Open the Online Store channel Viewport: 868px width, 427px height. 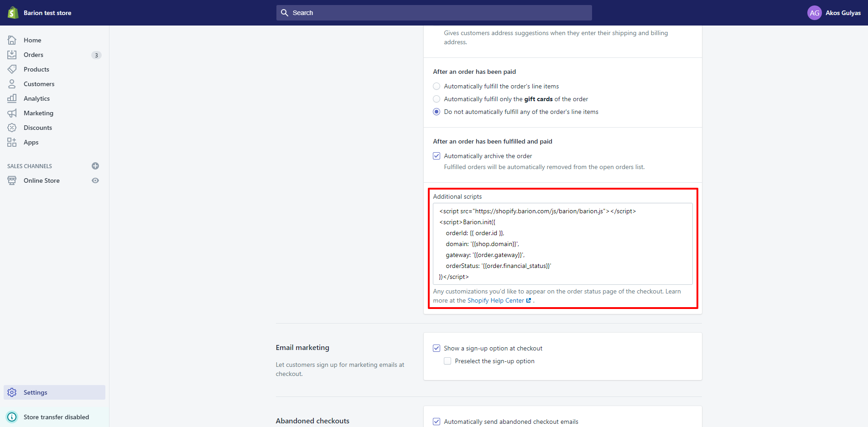(x=42, y=180)
